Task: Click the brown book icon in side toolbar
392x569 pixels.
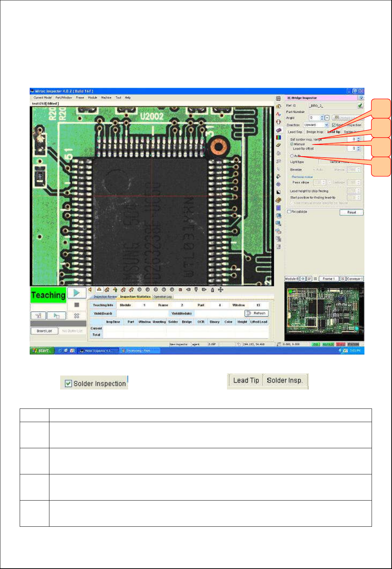Action: (x=278, y=200)
